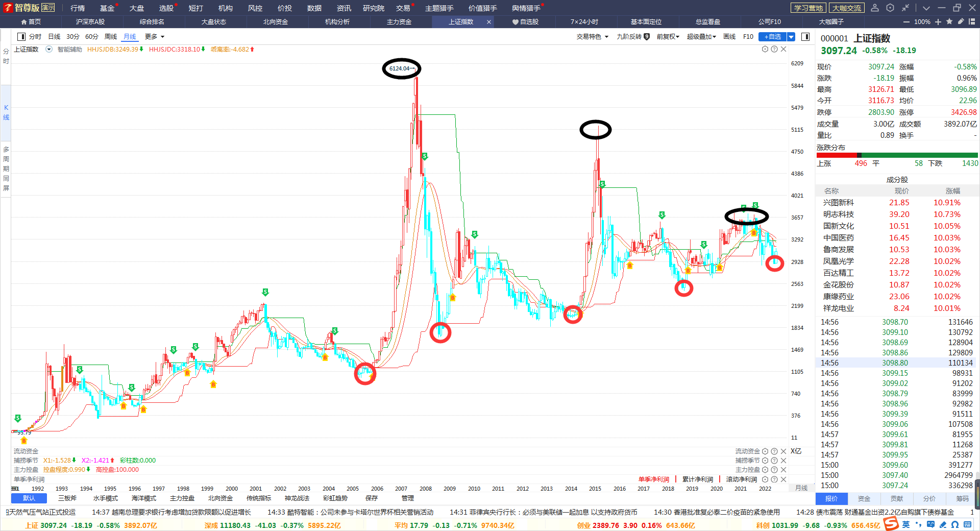Open help icon for 滚动净利润 panel

coord(774,479)
